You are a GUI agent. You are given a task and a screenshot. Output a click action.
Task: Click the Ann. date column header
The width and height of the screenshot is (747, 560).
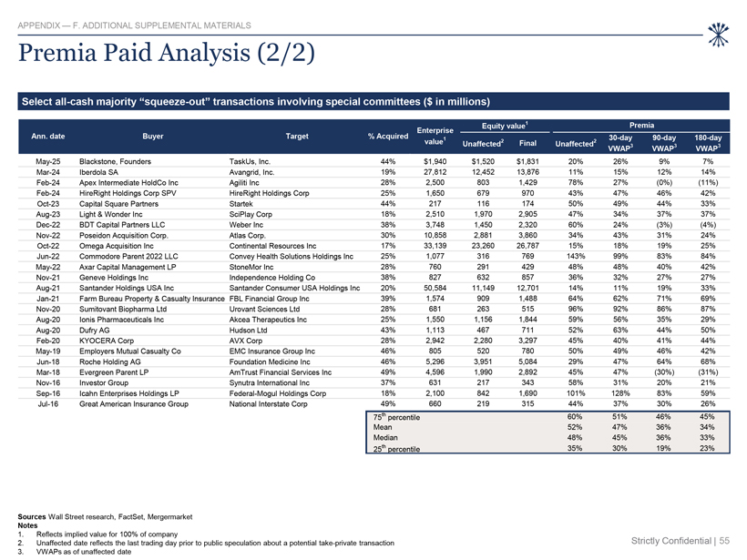coord(48,137)
